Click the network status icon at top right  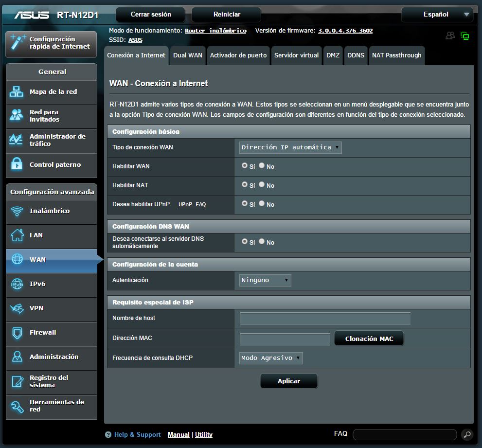(x=465, y=36)
